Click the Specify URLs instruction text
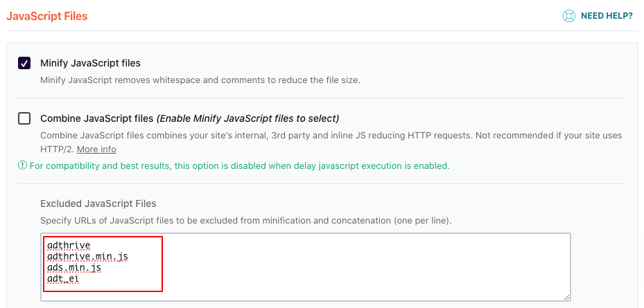 click(x=245, y=221)
